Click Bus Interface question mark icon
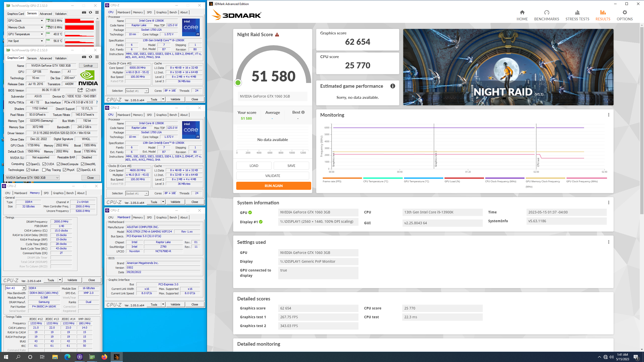The width and height of the screenshot is (644, 362). (97, 103)
